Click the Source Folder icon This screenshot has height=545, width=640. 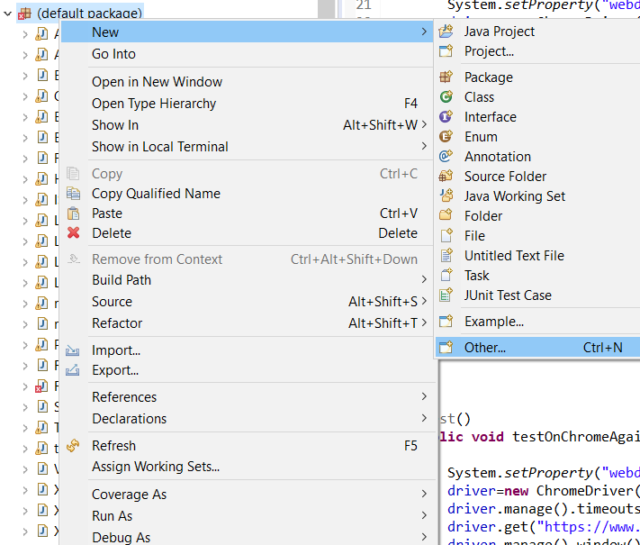pos(446,176)
